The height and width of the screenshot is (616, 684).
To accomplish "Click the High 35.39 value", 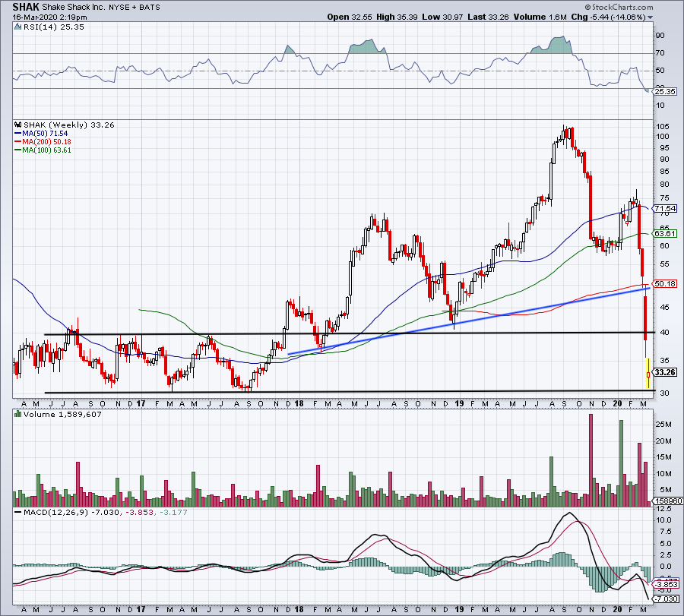I will (x=397, y=17).
